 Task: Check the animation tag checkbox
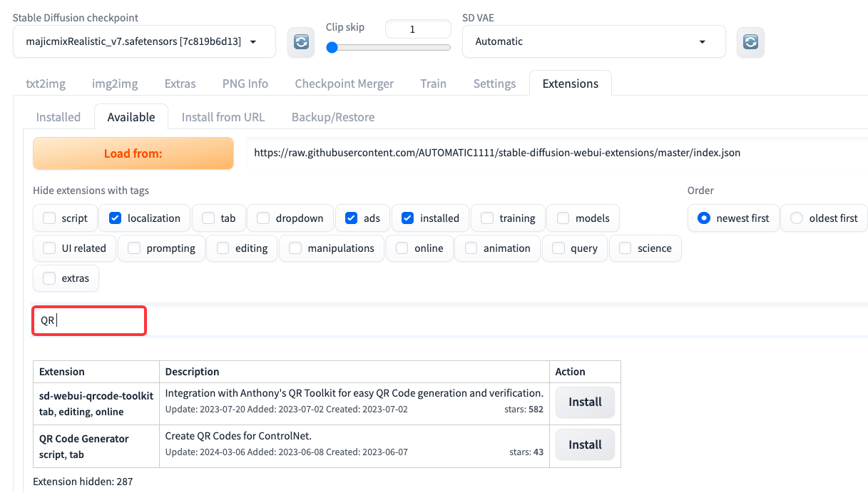[x=471, y=248]
